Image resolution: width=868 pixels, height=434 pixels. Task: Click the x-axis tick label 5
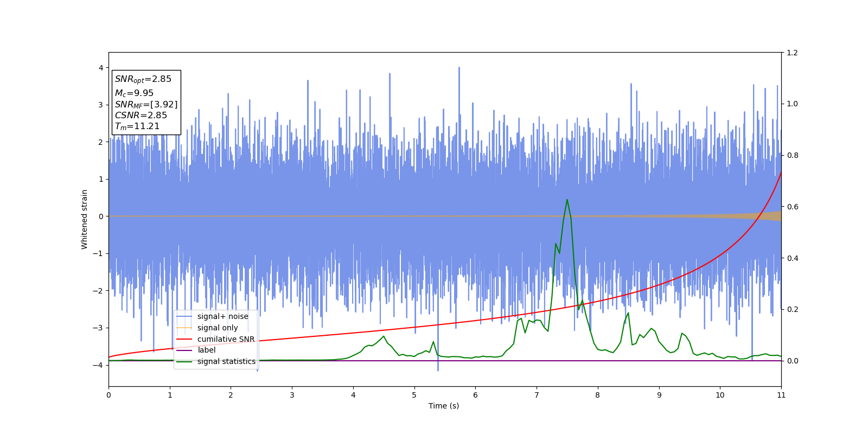(x=414, y=395)
